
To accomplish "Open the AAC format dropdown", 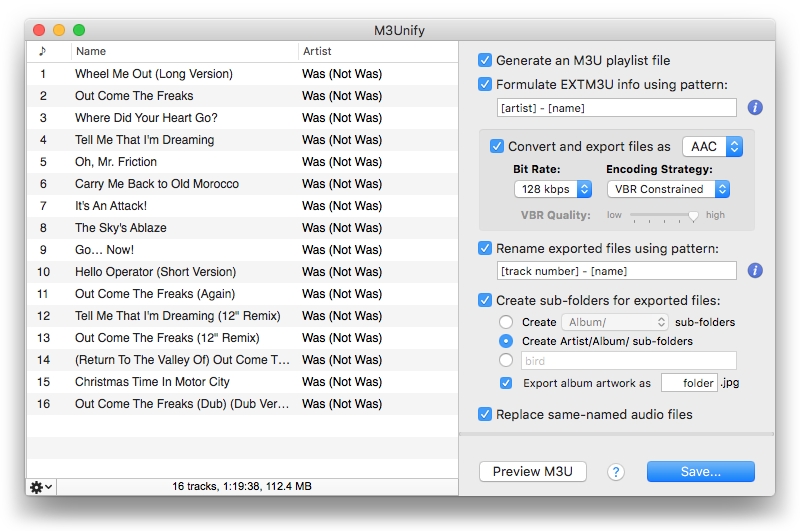I will [x=712, y=146].
